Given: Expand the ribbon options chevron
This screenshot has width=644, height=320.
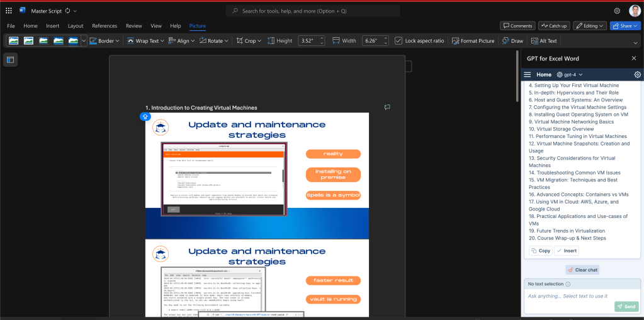Looking at the screenshot, I should 636,42.
